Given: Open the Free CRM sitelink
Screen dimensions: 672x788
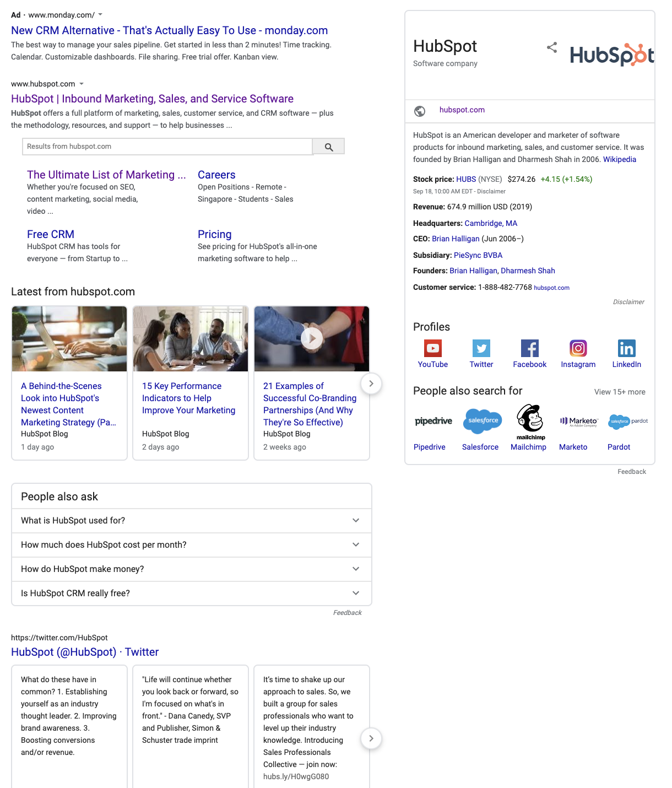Looking at the screenshot, I should click(x=51, y=234).
